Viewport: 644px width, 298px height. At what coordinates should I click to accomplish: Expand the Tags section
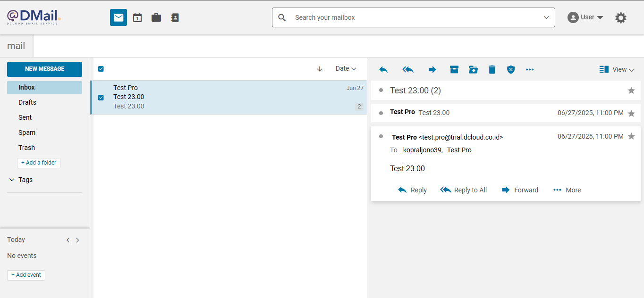point(12,180)
